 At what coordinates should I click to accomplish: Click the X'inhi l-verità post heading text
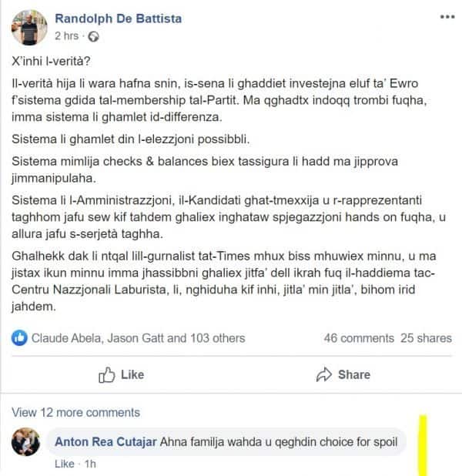51,61
